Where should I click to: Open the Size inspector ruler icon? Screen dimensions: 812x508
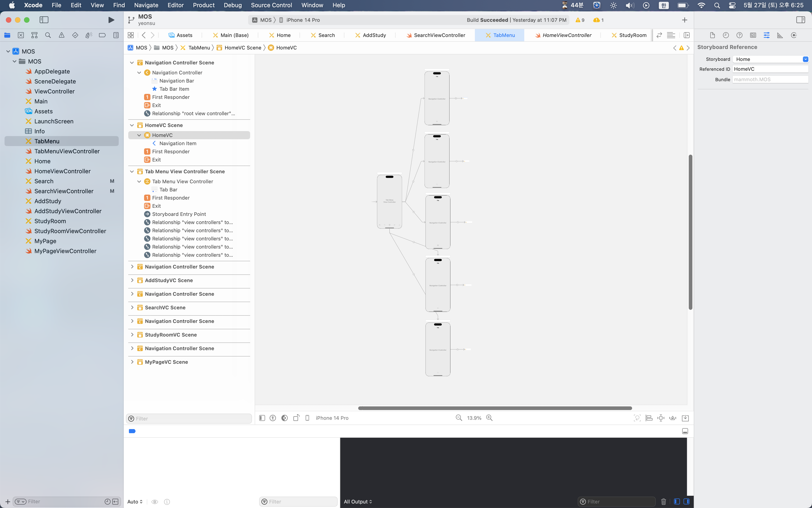(x=780, y=35)
